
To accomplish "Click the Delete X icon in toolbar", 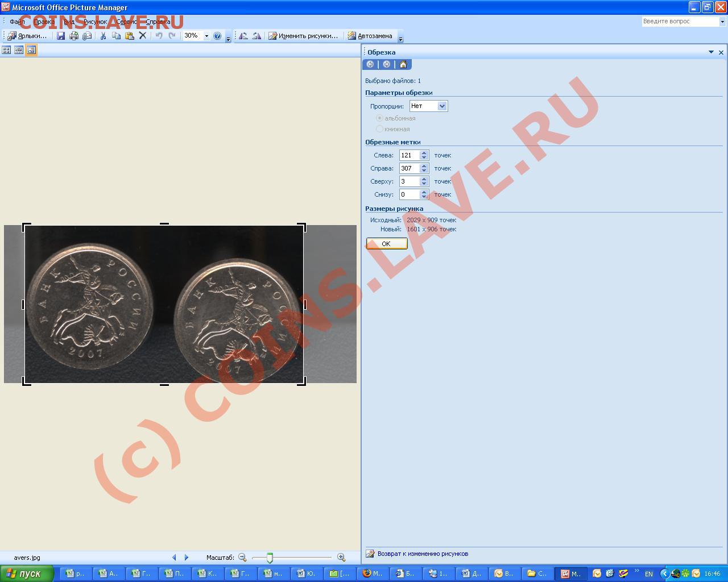I will [143, 36].
